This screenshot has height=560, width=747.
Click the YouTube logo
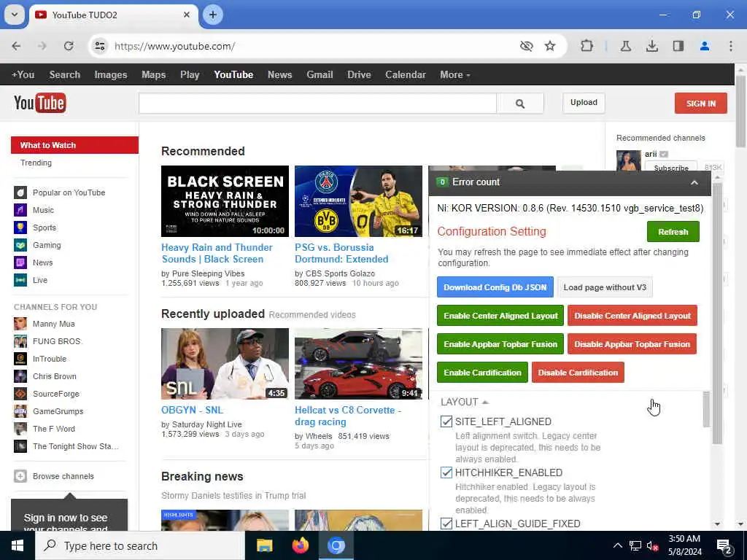(x=40, y=103)
